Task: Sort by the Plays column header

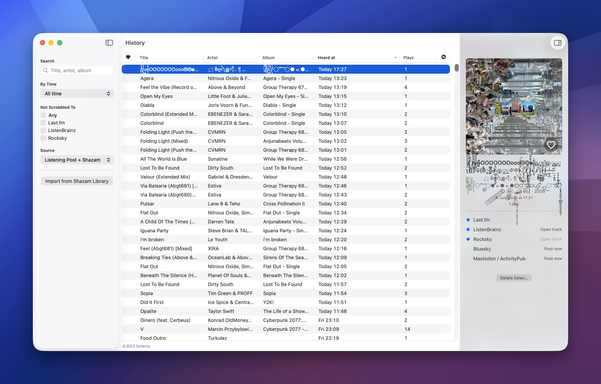Action: point(408,57)
